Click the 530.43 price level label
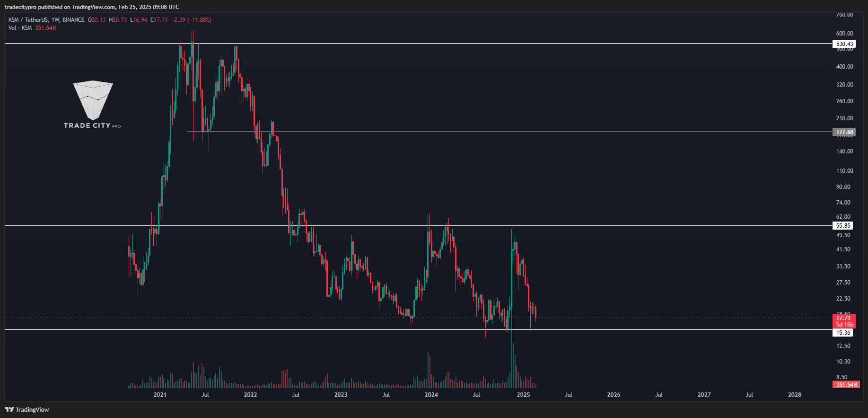868x418 pixels. click(844, 44)
